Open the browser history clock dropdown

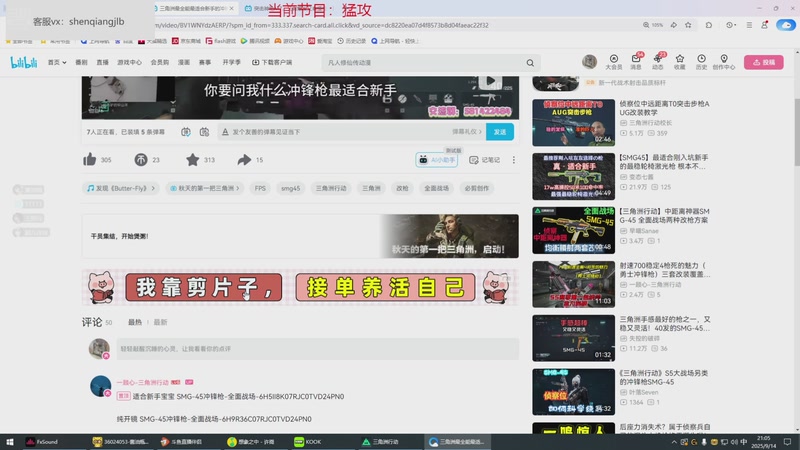pyautogui.click(x=731, y=25)
